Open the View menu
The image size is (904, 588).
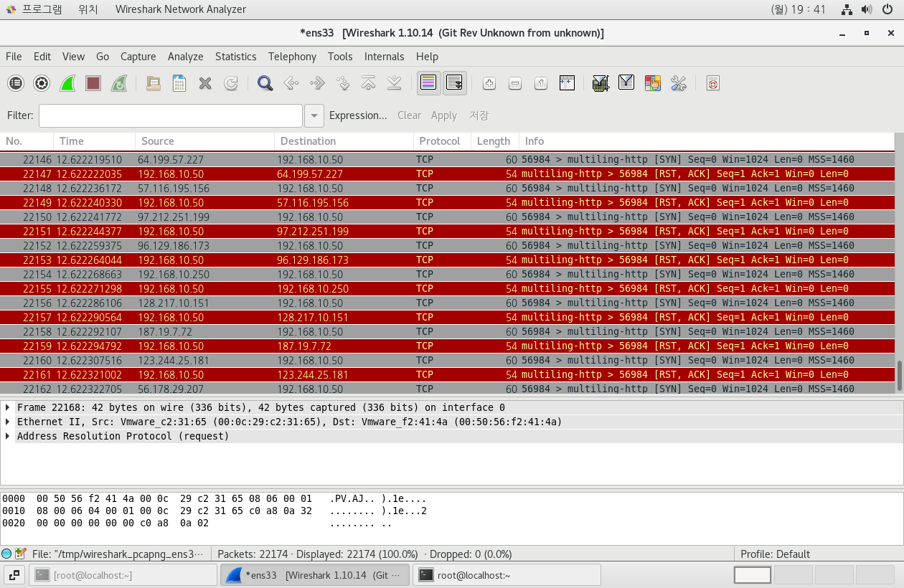(73, 57)
